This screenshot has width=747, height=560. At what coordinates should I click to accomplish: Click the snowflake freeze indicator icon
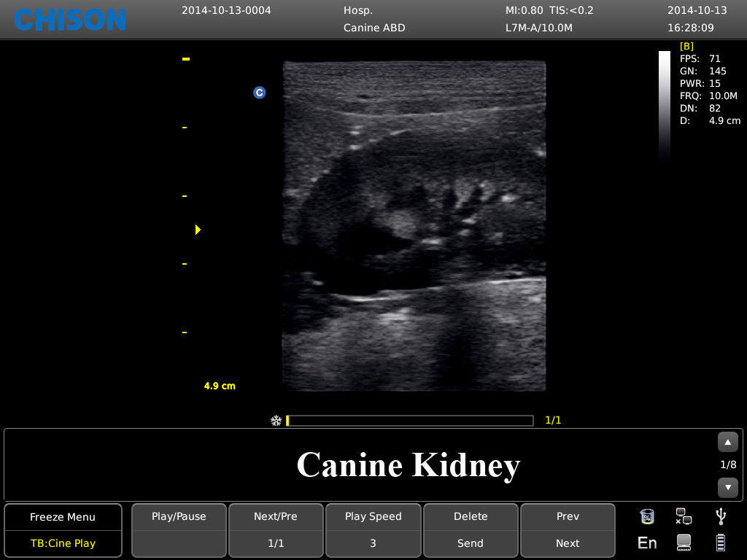276,421
